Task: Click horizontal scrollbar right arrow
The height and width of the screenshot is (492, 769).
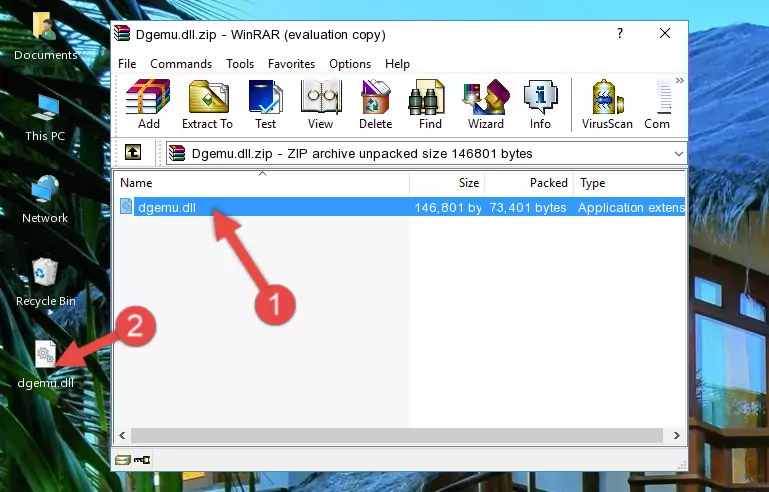Action: coord(677,435)
